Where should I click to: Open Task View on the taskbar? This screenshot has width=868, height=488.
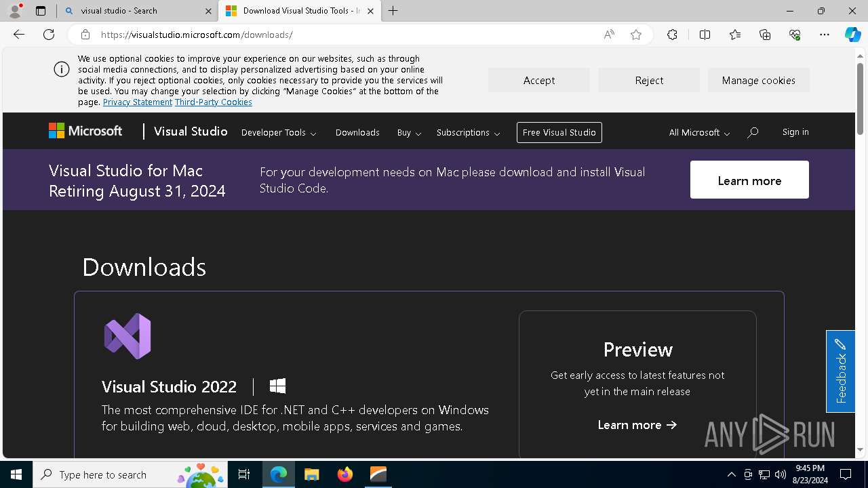click(244, 474)
